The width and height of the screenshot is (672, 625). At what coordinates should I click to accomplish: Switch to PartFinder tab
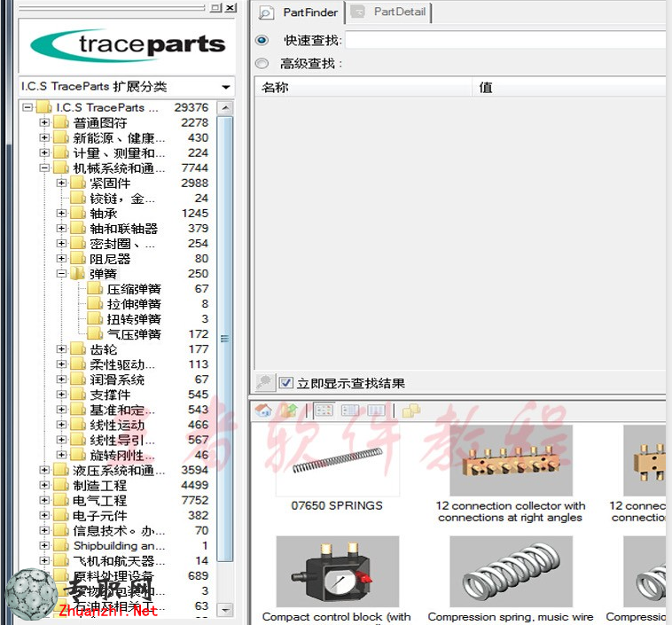point(299,12)
